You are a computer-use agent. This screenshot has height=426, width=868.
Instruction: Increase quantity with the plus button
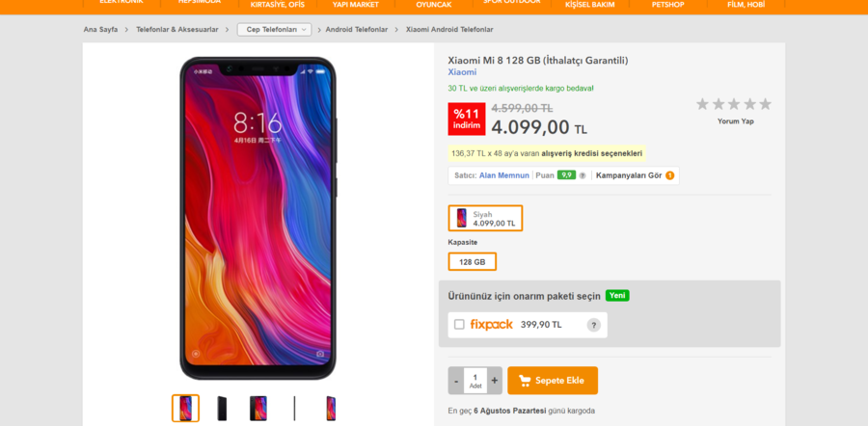point(495,381)
